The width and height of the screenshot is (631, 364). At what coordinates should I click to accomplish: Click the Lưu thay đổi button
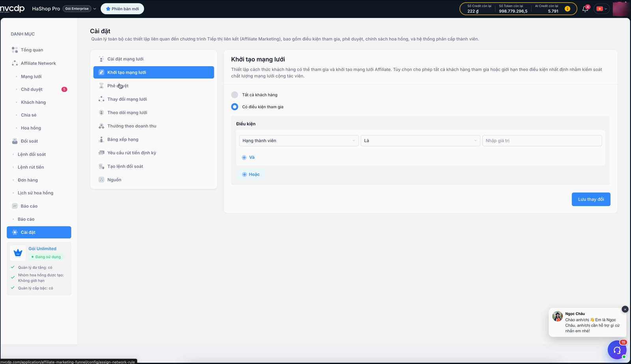tap(591, 199)
